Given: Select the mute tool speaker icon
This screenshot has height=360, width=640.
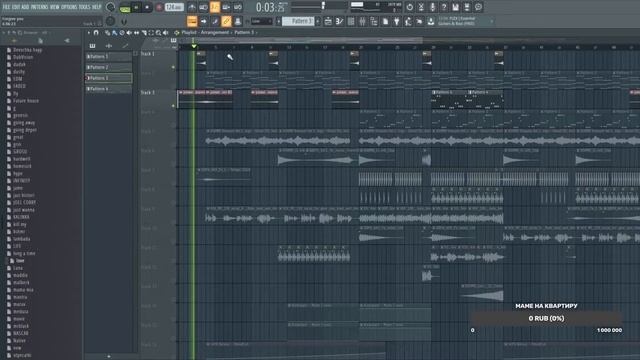Looking at the screenshot, I should tap(129, 33).
